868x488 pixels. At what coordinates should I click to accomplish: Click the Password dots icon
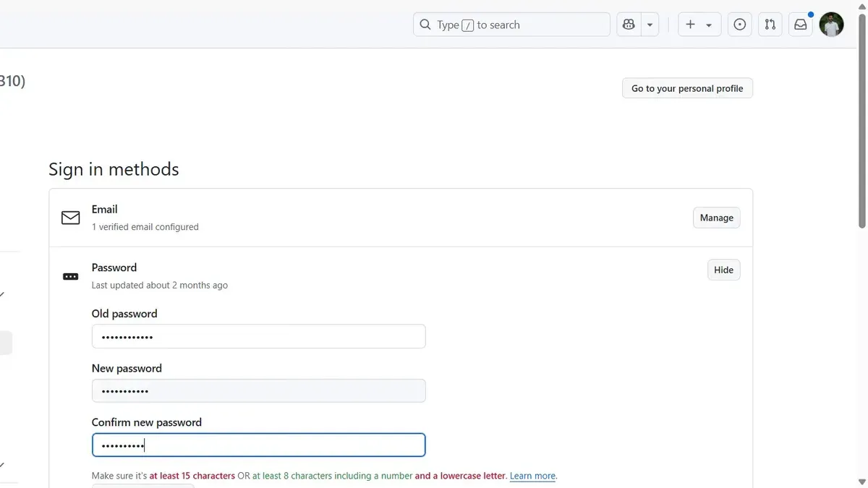click(x=70, y=276)
